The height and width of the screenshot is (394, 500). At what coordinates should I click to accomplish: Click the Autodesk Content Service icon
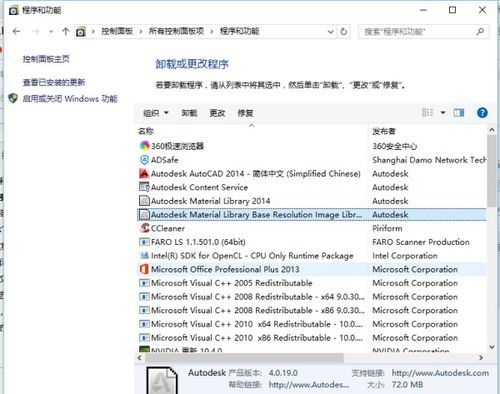(x=144, y=187)
